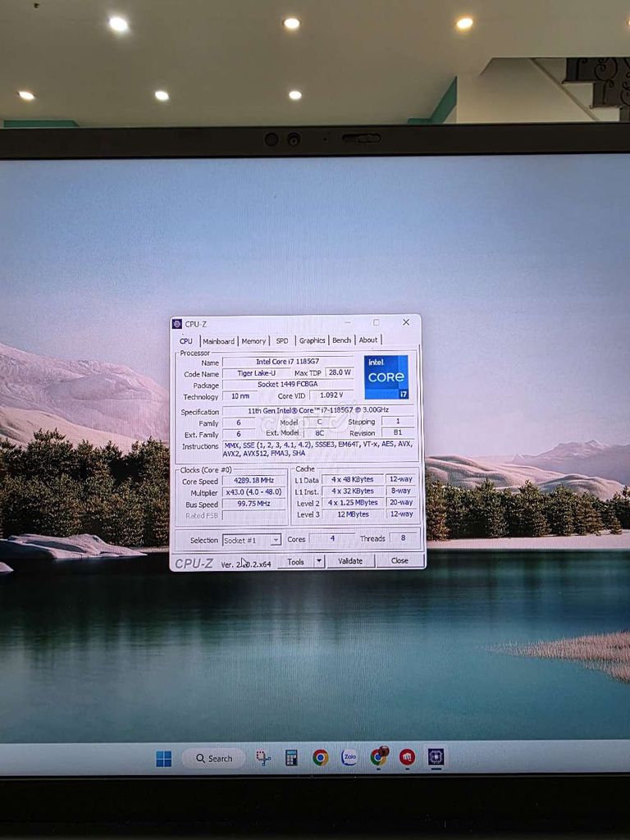Select the Code Name value 'Tiger Lake-U'

pos(257,373)
